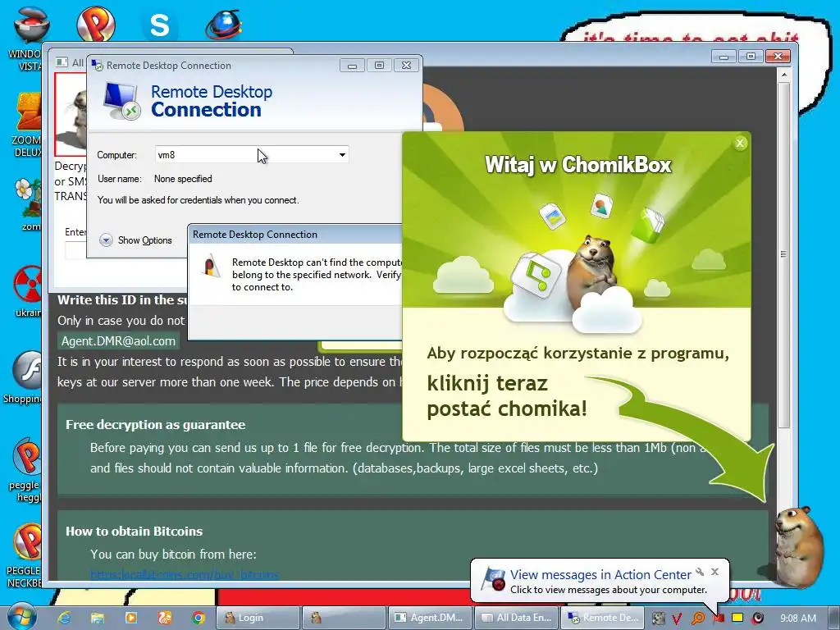Open blue globe desktop icon
This screenshot has width=840, height=630.
click(223, 25)
